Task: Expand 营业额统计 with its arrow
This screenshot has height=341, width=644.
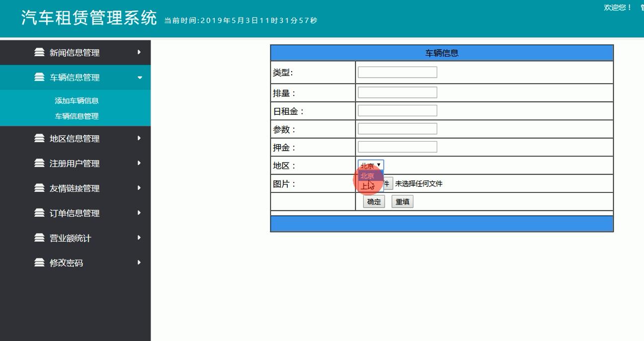Action: click(139, 237)
